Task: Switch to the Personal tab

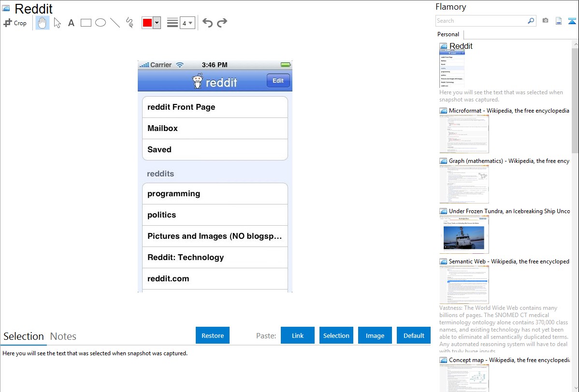Action: [449, 34]
